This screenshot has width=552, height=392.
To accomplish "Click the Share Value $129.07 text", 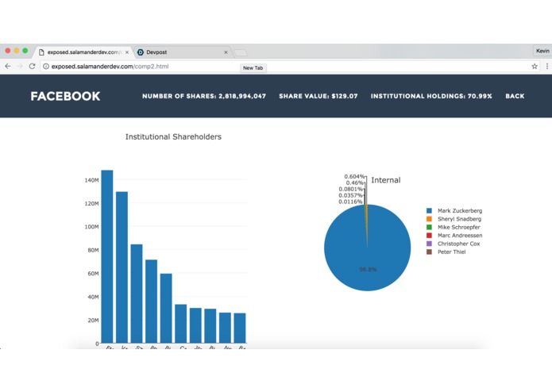I will click(318, 96).
